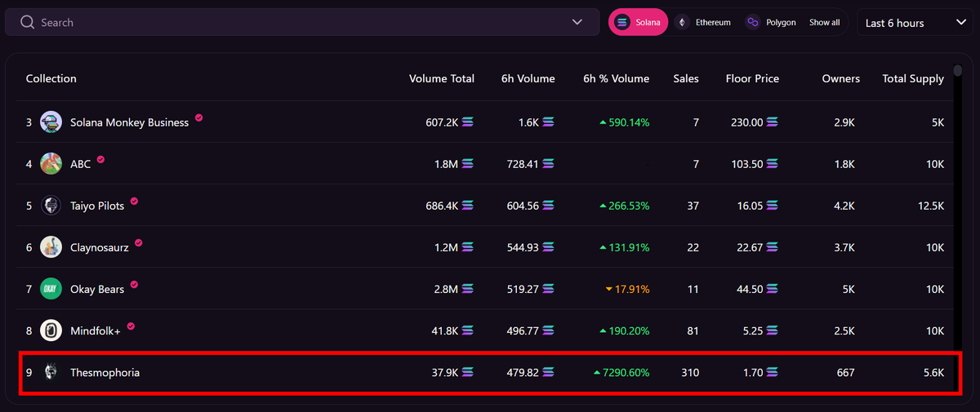Screen dimensions: 980x412
Task: Open Thesmophoria collection link
Action: (105, 373)
